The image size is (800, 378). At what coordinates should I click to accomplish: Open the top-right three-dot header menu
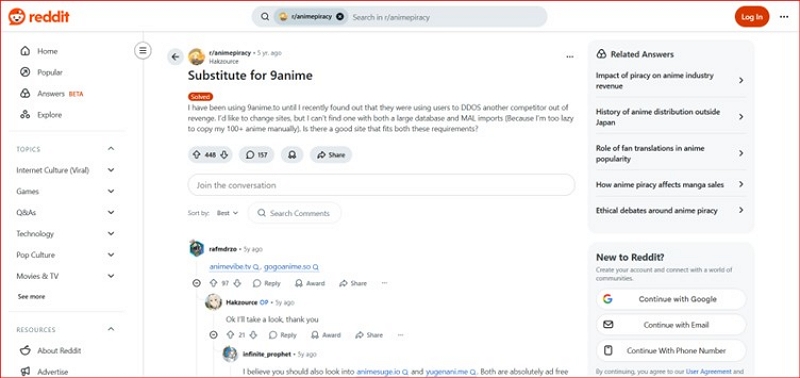(x=784, y=17)
